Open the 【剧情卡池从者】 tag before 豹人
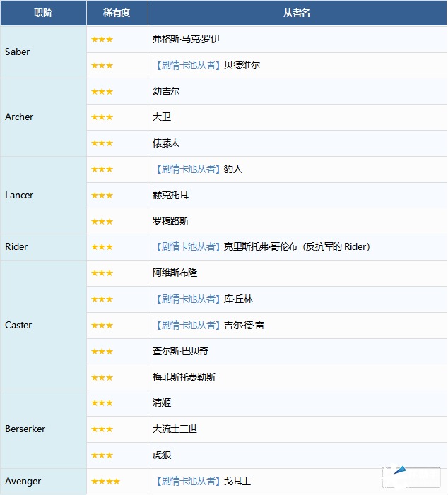 pyautogui.click(x=187, y=169)
